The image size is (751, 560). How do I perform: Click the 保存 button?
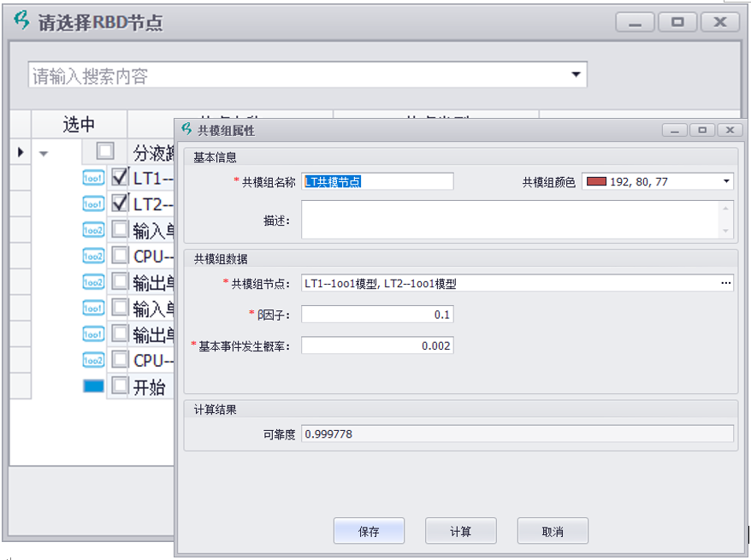(x=369, y=531)
